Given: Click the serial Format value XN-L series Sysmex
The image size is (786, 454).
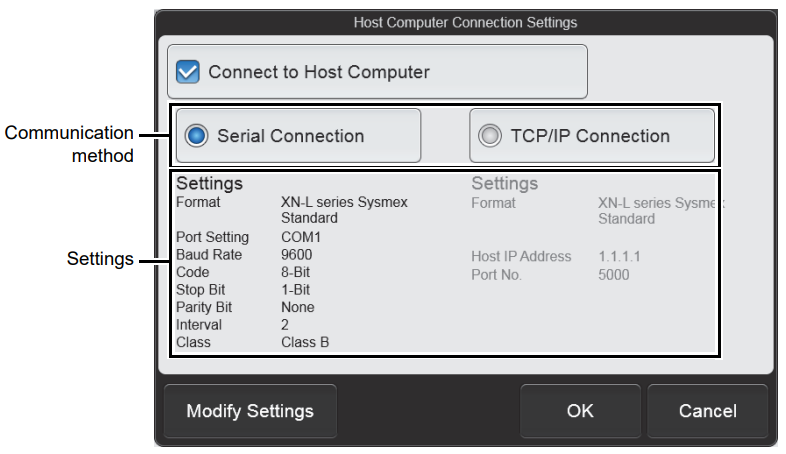Looking at the screenshot, I should (x=344, y=202).
